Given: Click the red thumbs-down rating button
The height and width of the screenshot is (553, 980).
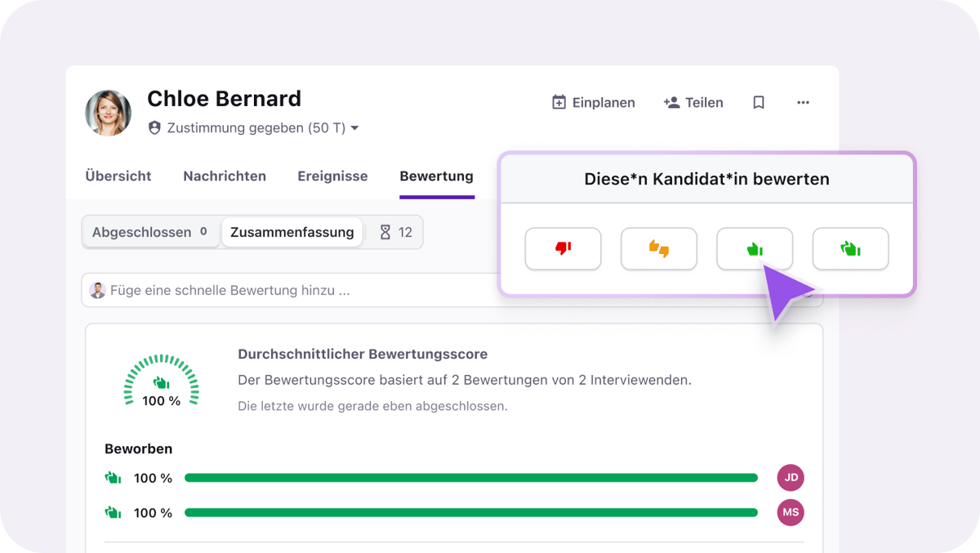Looking at the screenshot, I should (563, 248).
